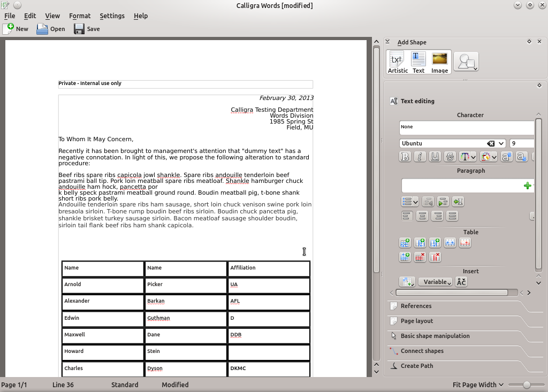The image size is (548, 392).
Task: Open the Ubuntu font family dropdown
Action: tap(501, 143)
